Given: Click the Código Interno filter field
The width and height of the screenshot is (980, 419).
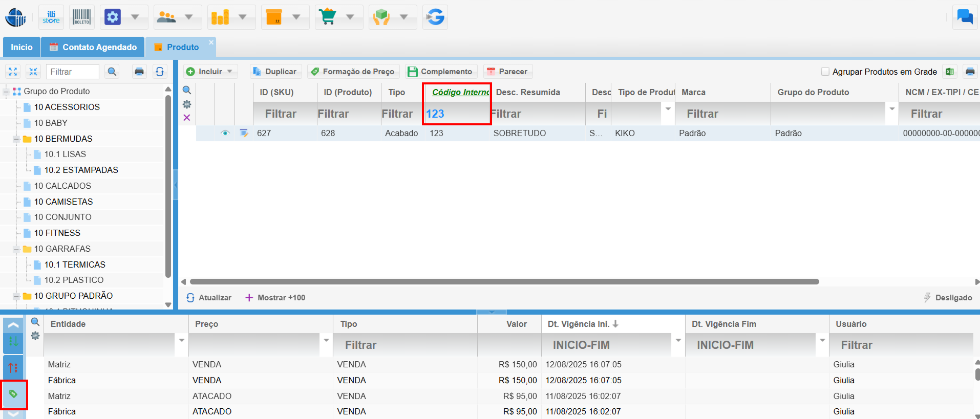Looking at the screenshot, I should [456, 114].
